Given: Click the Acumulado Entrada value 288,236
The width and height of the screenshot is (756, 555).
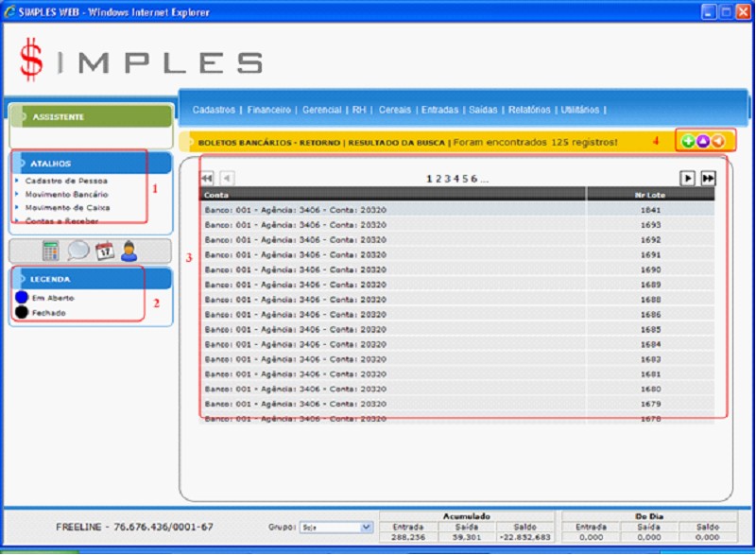Looking at the screenshot, I should [x=408, y=537].
